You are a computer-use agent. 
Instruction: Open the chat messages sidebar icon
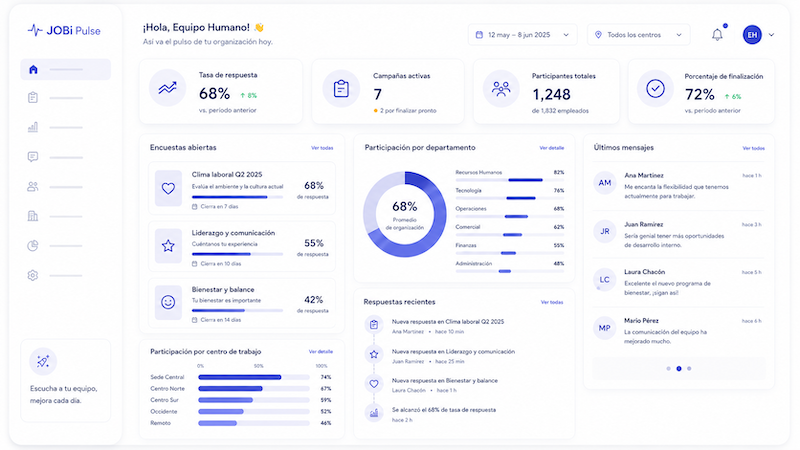[33, 157]
